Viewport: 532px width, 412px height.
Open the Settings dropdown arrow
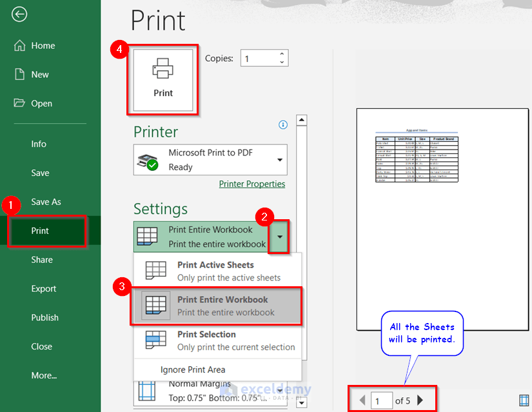pyautogui.click(x=279, y=237)
